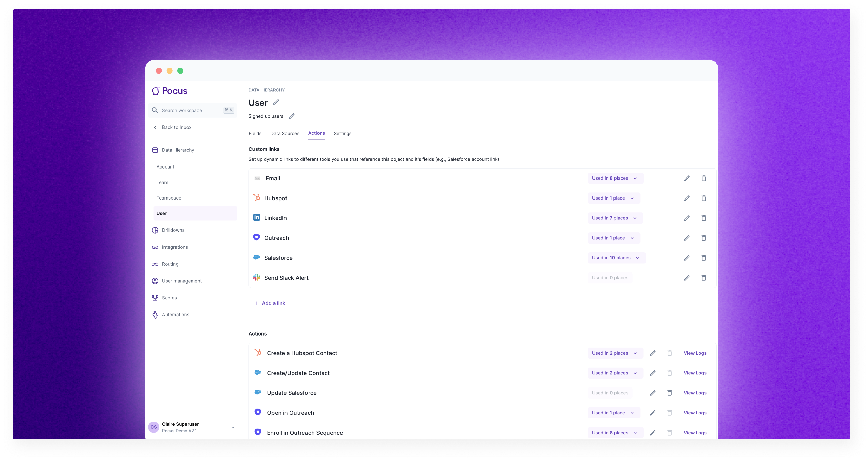Delete the Hubspot custom link
Image resolution: width=868 pixels, height=461 pixels.
pyautogui.click(x=704, y=198)
